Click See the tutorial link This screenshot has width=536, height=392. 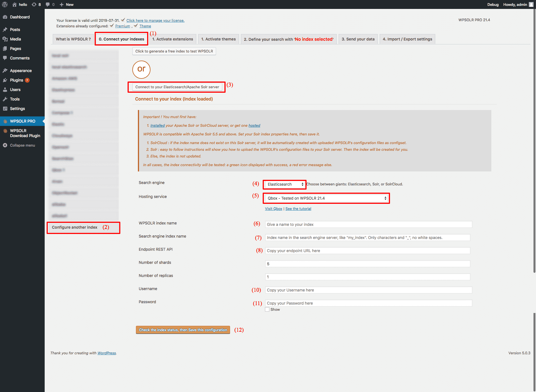(x=298, y=208)
